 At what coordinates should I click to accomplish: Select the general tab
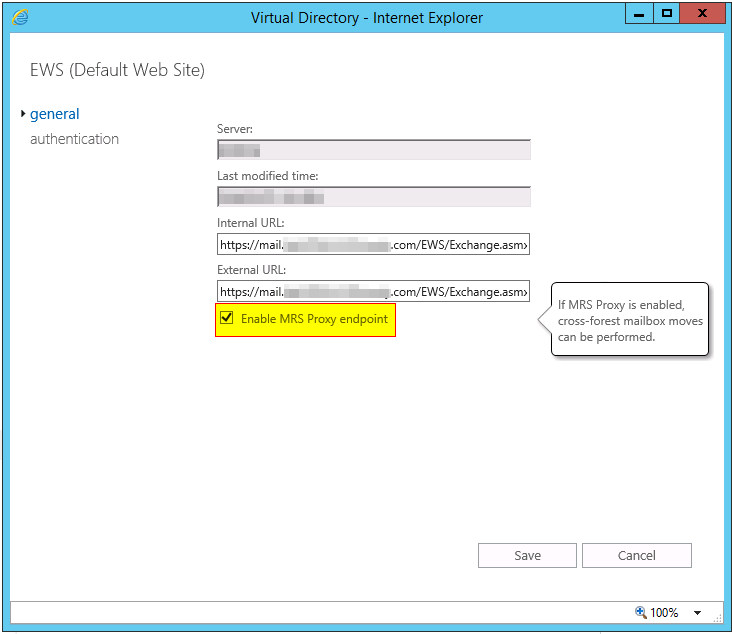(55, 114)
